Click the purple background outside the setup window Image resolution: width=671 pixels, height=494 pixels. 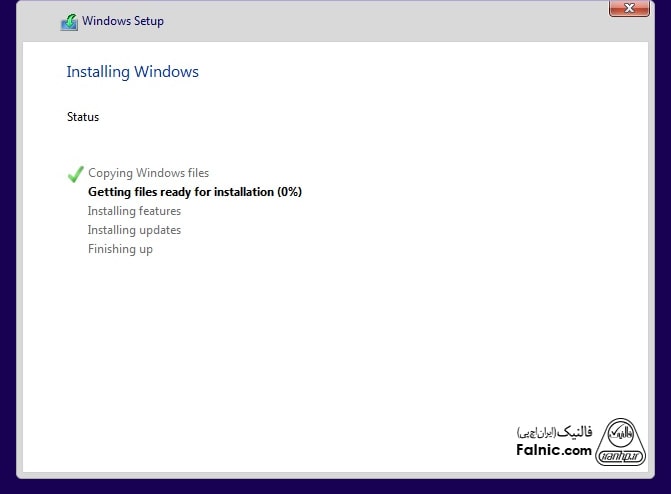tap(8, 250)
